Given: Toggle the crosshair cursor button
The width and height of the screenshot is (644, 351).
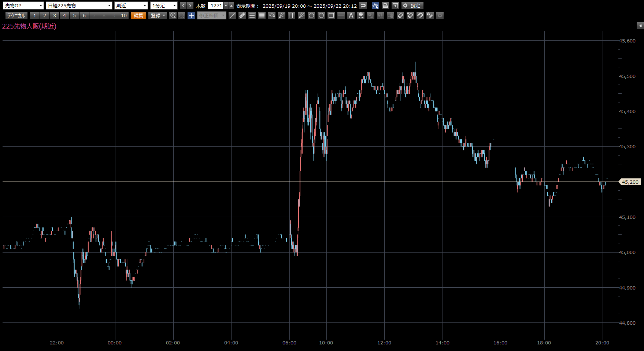Looking at the screenshot, I should 191,15.
